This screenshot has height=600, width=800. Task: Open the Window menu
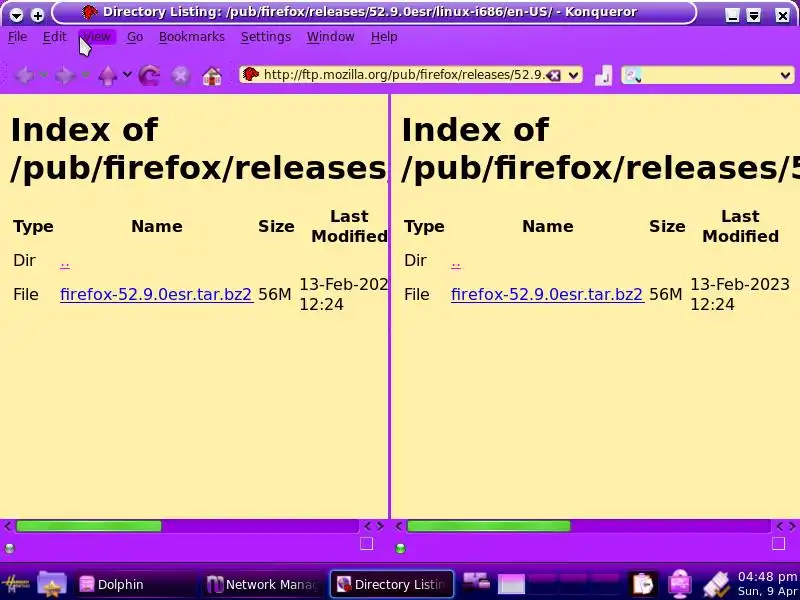tap(331, 37)
